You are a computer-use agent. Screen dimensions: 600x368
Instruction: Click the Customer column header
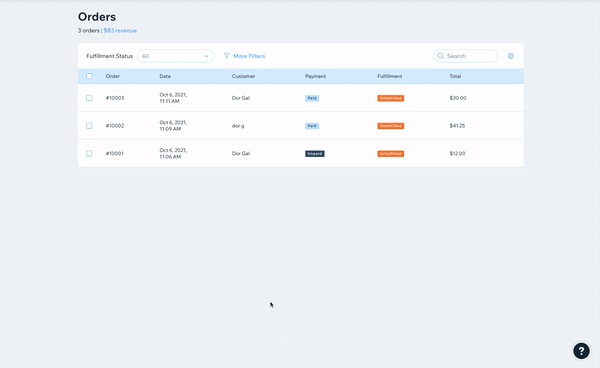(x=243, y=76)
